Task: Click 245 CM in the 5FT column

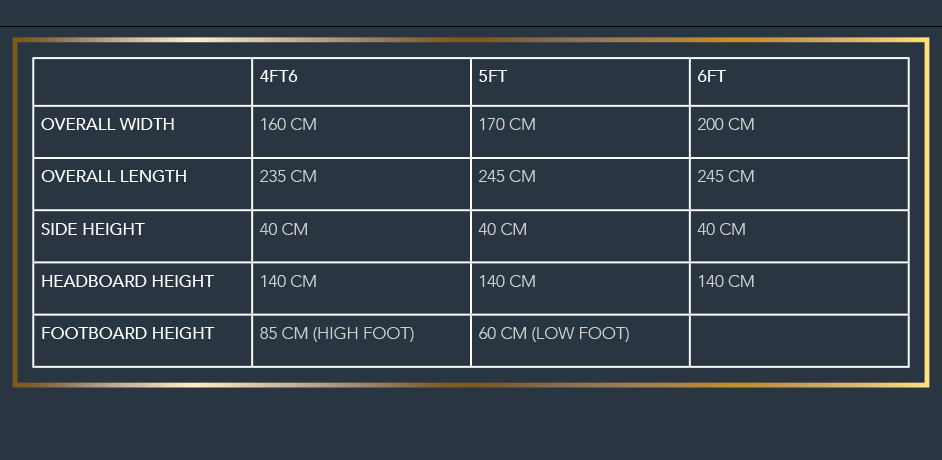Action: pos(506,177)
